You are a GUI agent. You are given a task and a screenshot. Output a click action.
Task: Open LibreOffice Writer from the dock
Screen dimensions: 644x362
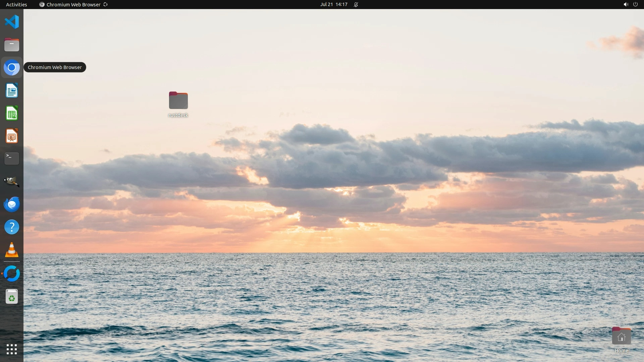coord(12,90)
